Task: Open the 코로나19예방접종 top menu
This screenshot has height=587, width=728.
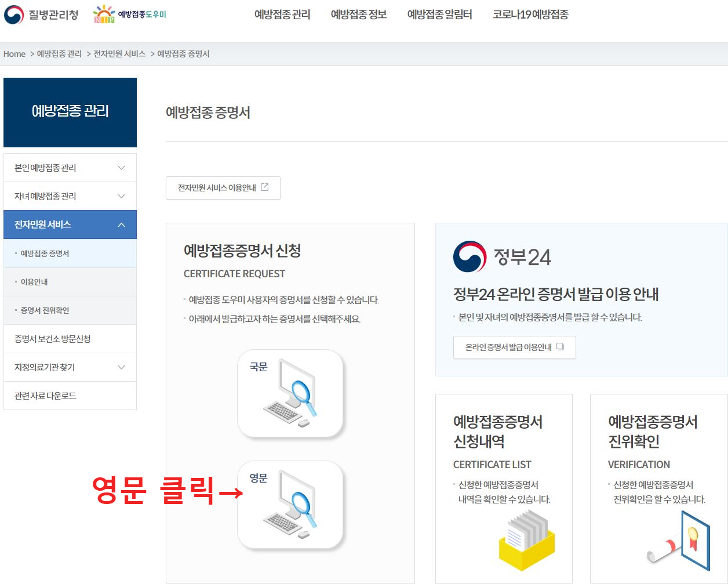Action: click(x=530, y=15)
